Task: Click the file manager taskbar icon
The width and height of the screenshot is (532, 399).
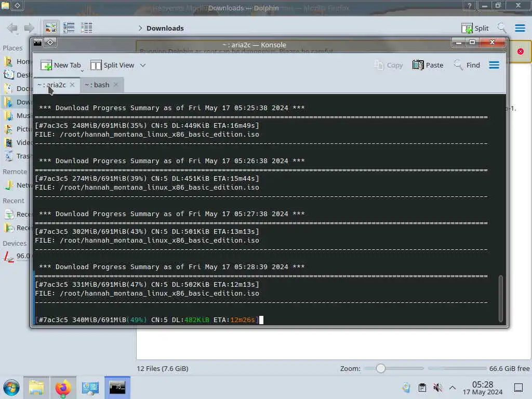Action: (x=36, y=388)
